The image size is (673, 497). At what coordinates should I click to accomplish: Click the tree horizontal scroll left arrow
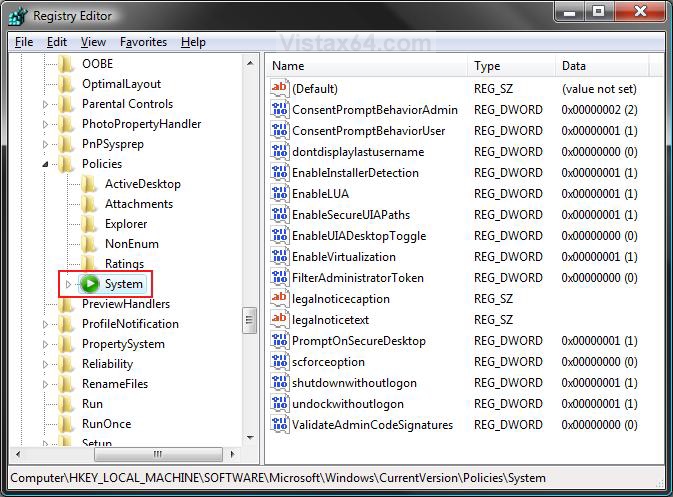coord(18,454)
